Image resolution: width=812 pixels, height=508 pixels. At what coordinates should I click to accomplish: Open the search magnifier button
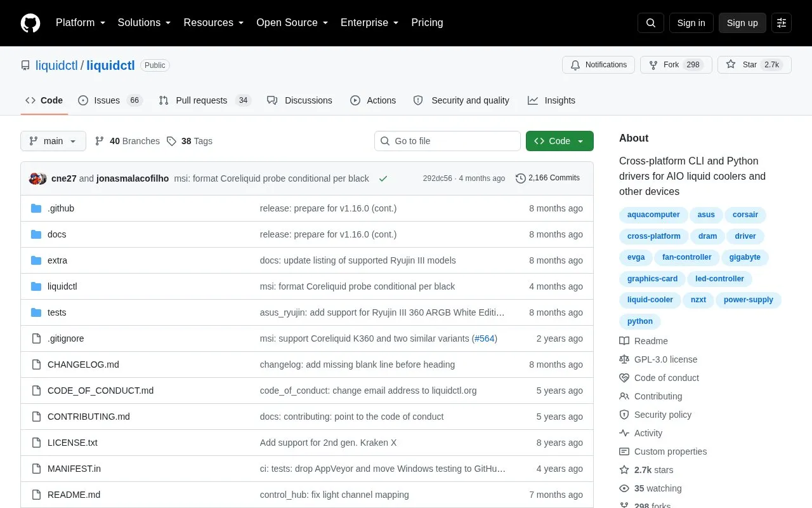[x=651, y=23]
